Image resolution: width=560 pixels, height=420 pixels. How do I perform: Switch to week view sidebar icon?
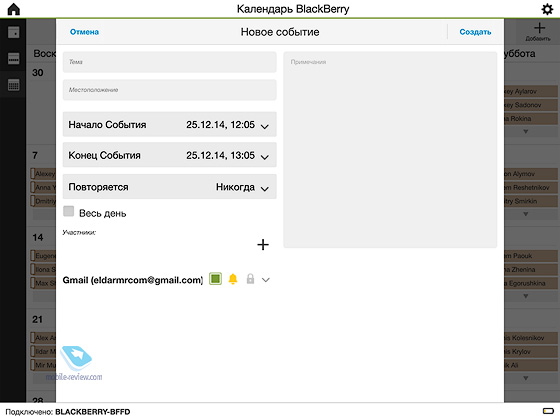(x=14, y=58)
